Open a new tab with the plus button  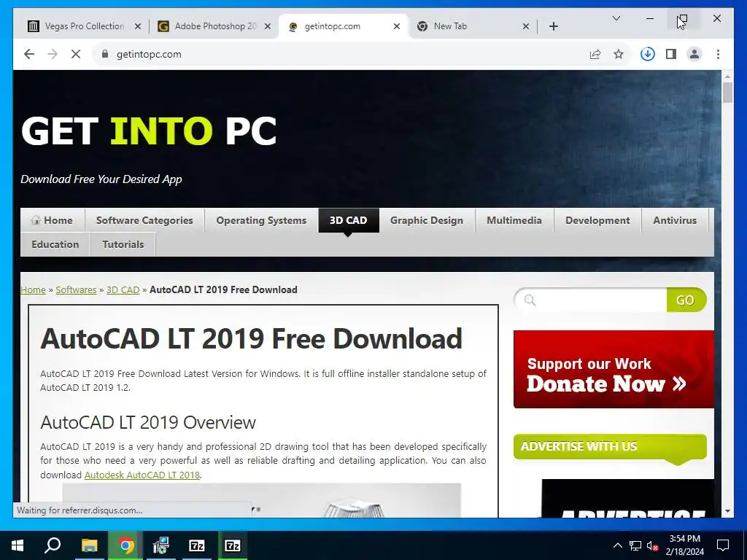pos(553,26)
